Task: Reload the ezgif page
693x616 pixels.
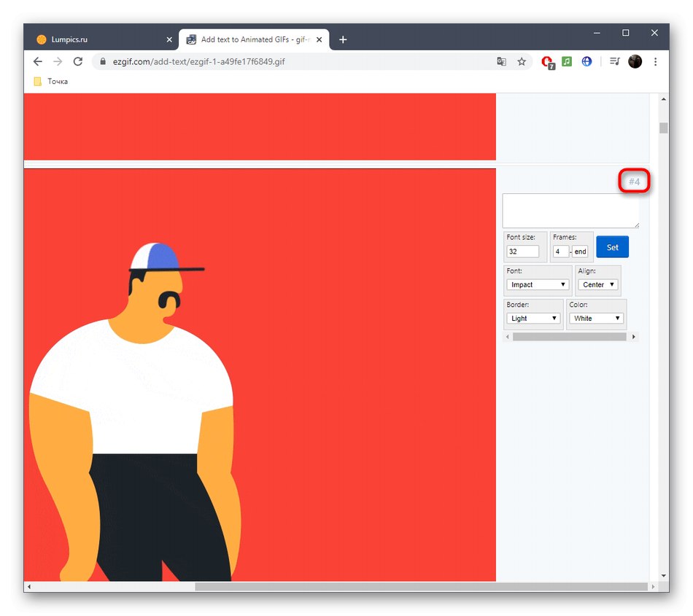Action: [x=78, y=61]
